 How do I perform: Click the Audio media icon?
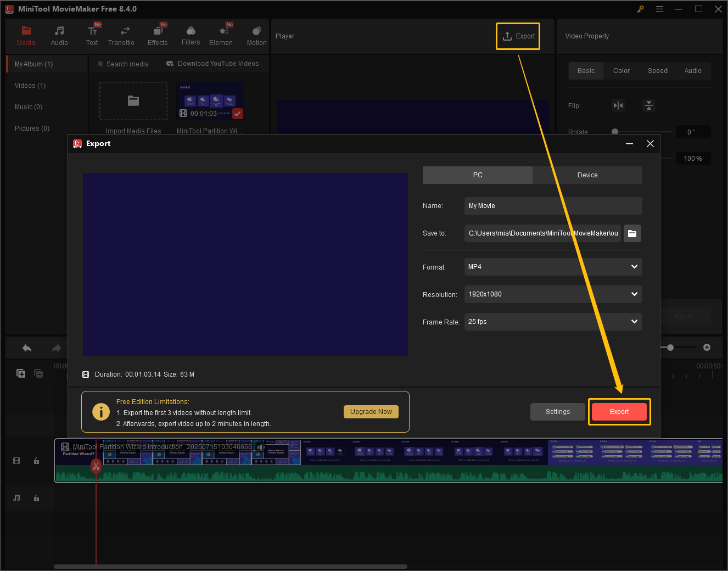coord(59,36)
